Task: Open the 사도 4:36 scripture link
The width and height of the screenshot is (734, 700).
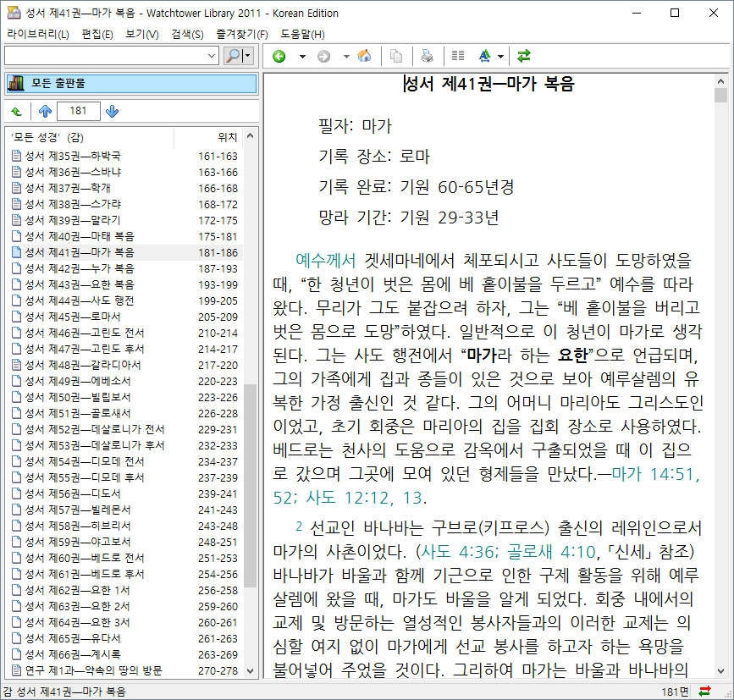Action: (x=461, y=552)
